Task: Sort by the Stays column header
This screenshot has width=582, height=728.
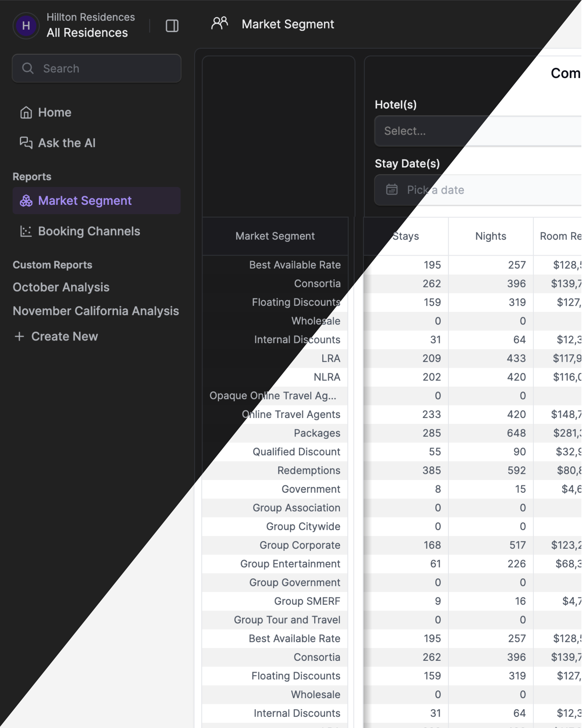Action: point(405,236)
